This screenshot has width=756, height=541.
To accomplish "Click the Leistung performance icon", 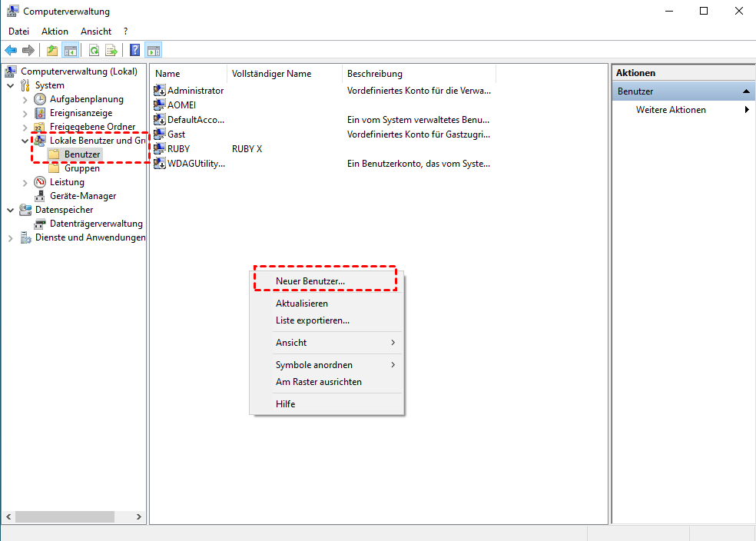I will (40, 182).
